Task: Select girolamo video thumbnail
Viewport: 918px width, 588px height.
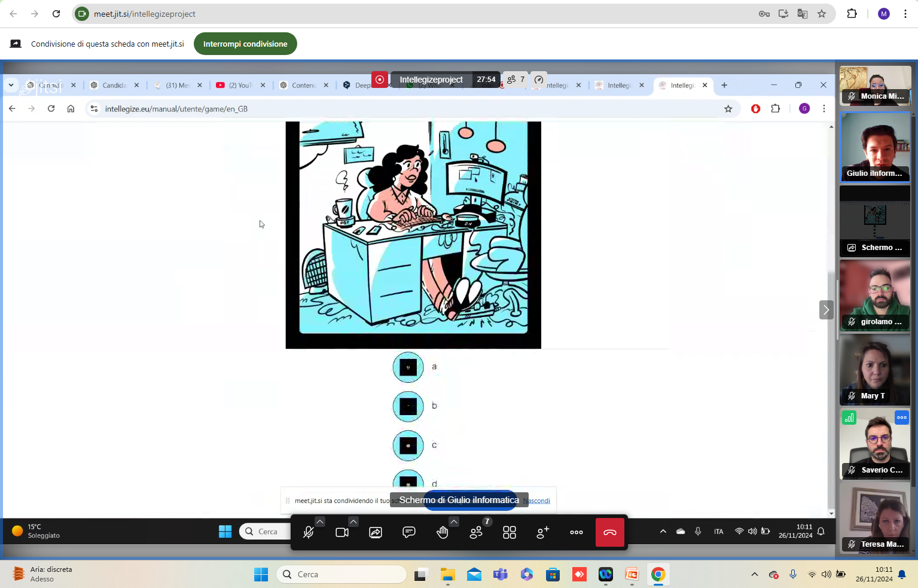Action: pyautogui.click(x=875, y=295)
